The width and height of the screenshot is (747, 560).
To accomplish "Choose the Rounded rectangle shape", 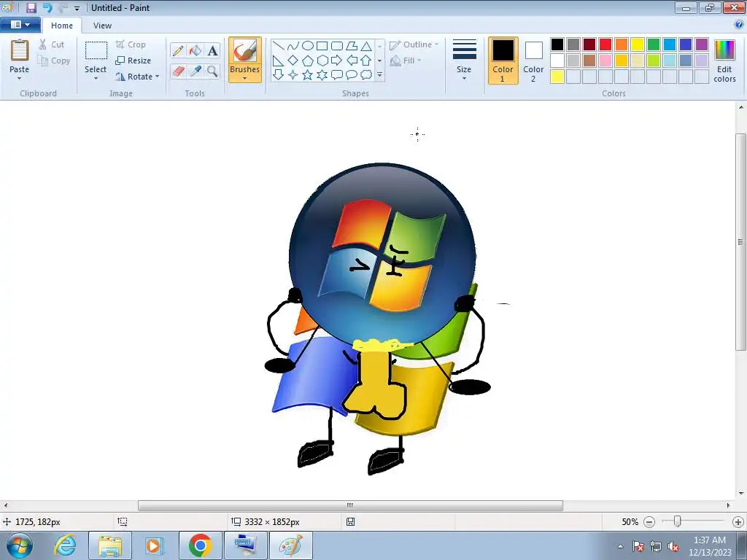I will point(337,46).
